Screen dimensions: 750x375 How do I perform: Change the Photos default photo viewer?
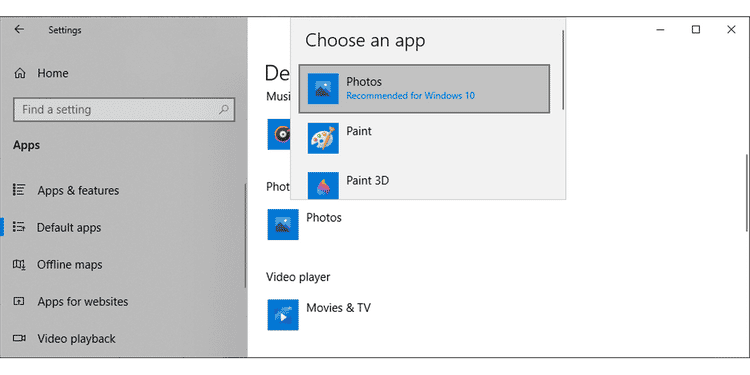(x=305, y=224)
